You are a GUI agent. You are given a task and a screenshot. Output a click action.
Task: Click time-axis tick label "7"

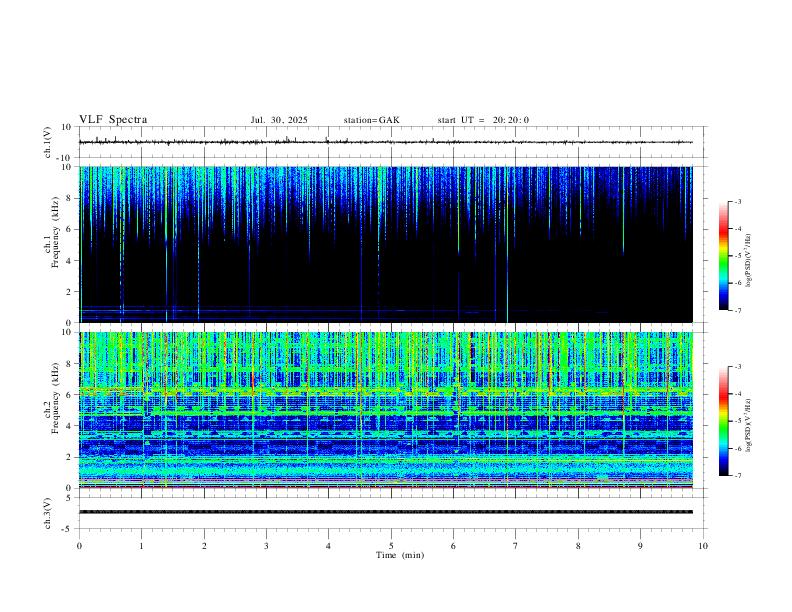tap(516, 546)
